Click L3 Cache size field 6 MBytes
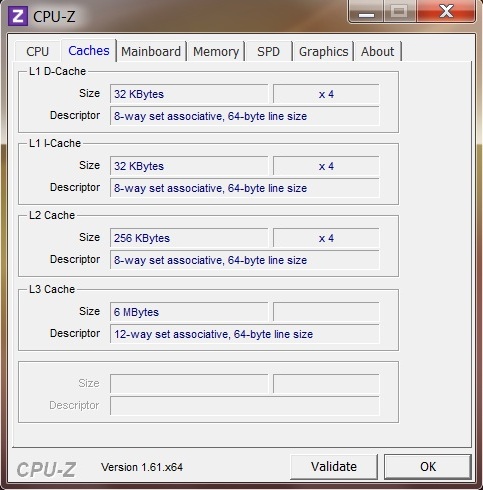 tap(189, 312)
